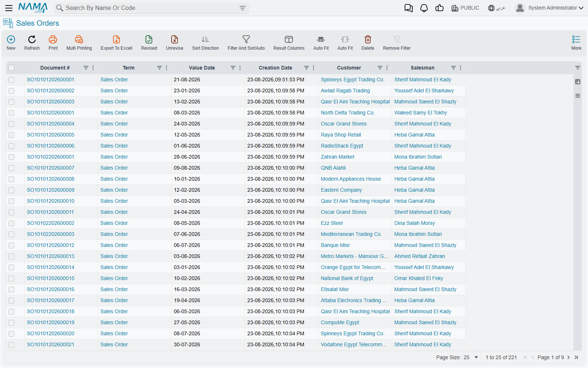
Task: Select row SO10102202600001 checkbox
Action: pos(11,157)
